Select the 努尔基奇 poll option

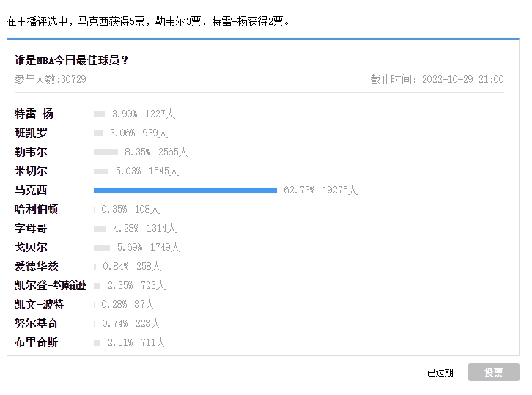pos(36,323)
